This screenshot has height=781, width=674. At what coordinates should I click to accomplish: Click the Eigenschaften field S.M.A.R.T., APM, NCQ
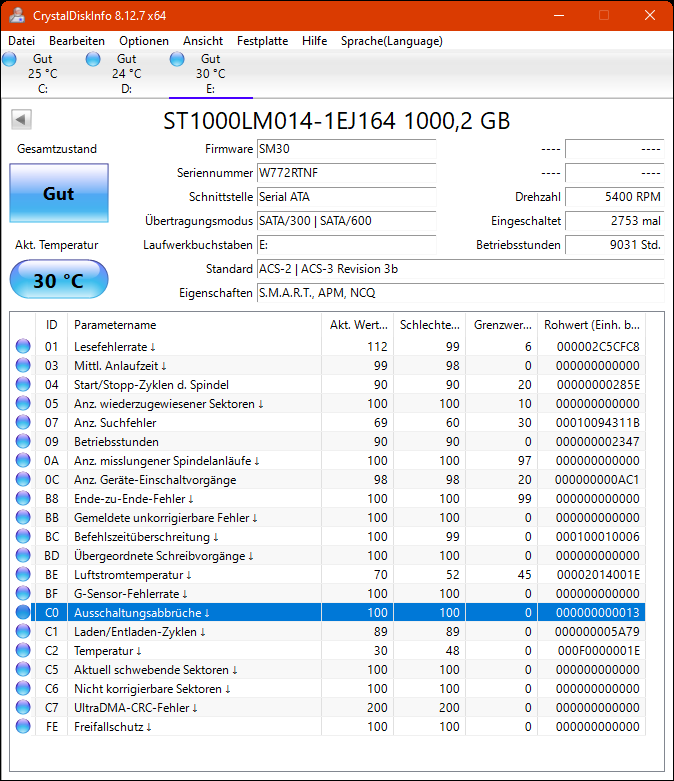pos(461,293)
